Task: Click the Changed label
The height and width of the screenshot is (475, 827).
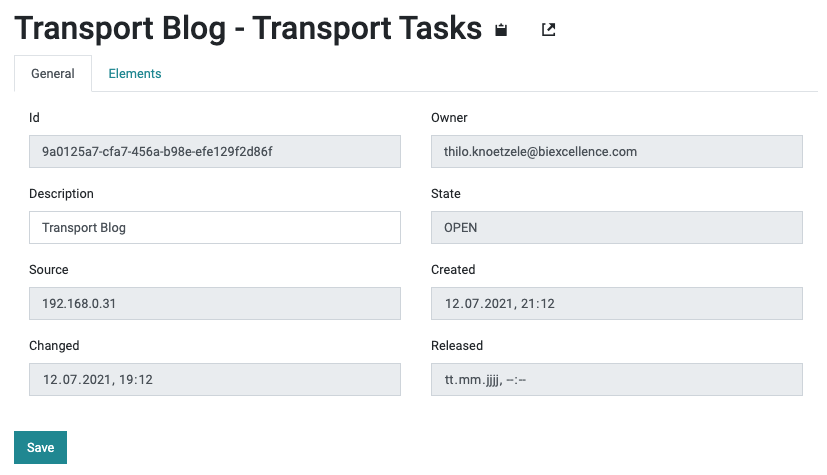Action: tap(54, 346)
